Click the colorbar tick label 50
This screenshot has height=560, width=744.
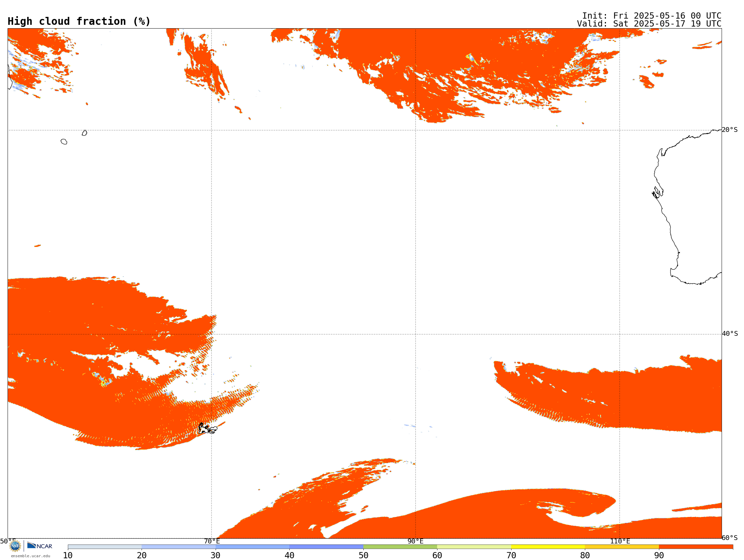click(x=363, y=555)
